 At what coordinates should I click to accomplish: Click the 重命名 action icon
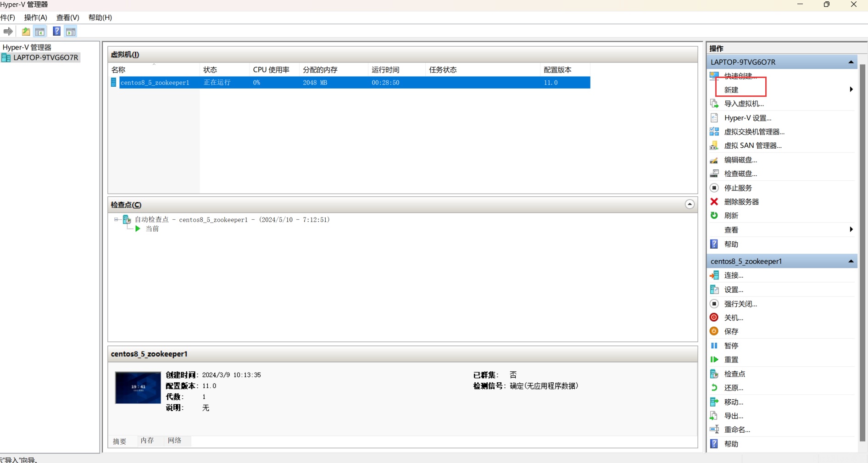coord(714,430)
